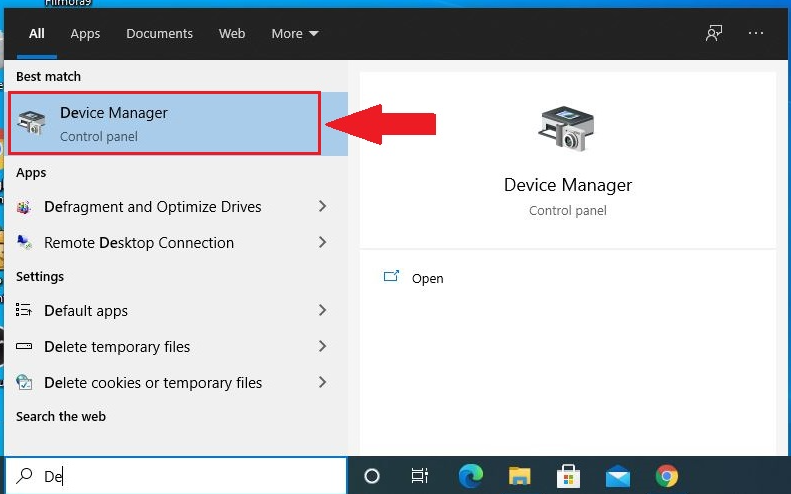Viewport: 791px width, 494px height.
Task: Click Device Manager title in preview pane
Action: (x=568, y=185)
